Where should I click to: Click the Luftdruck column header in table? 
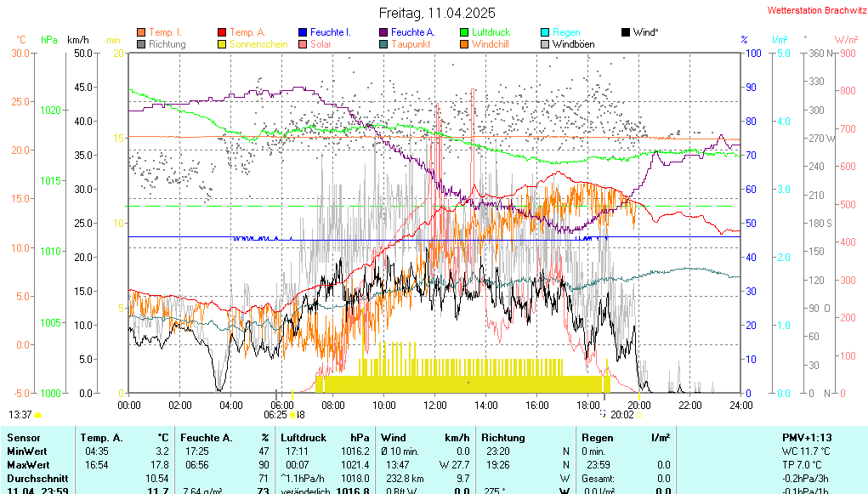coord(304,437)
